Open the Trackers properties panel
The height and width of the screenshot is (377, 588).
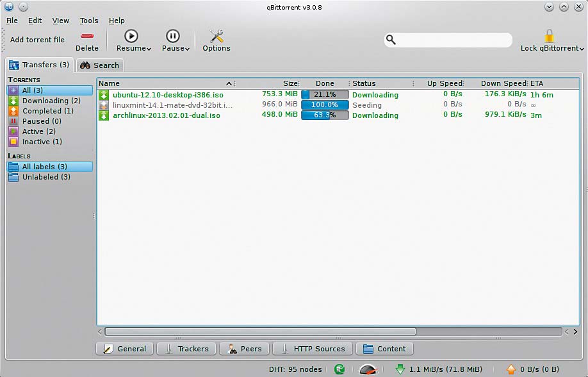click(186, 349)
